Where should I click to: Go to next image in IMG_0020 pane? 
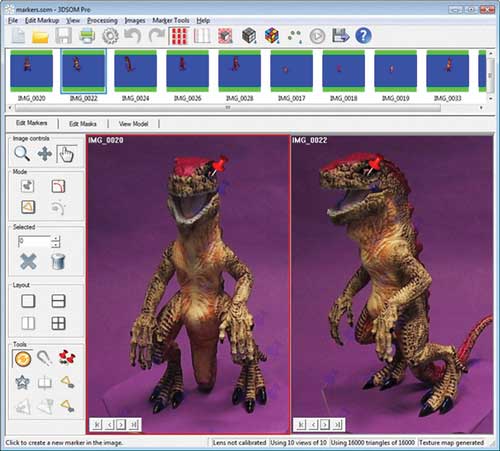tap(121, 425)
